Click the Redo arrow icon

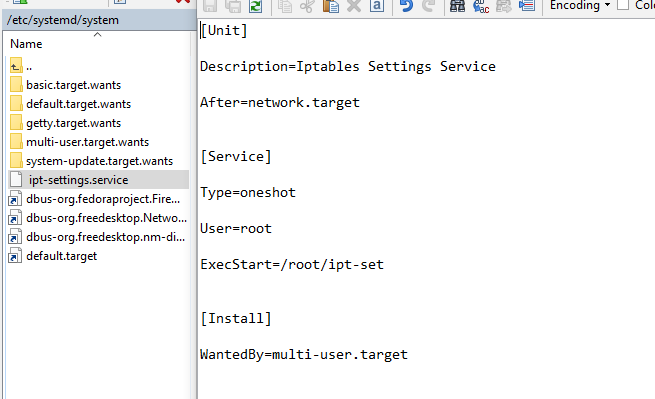428,6
